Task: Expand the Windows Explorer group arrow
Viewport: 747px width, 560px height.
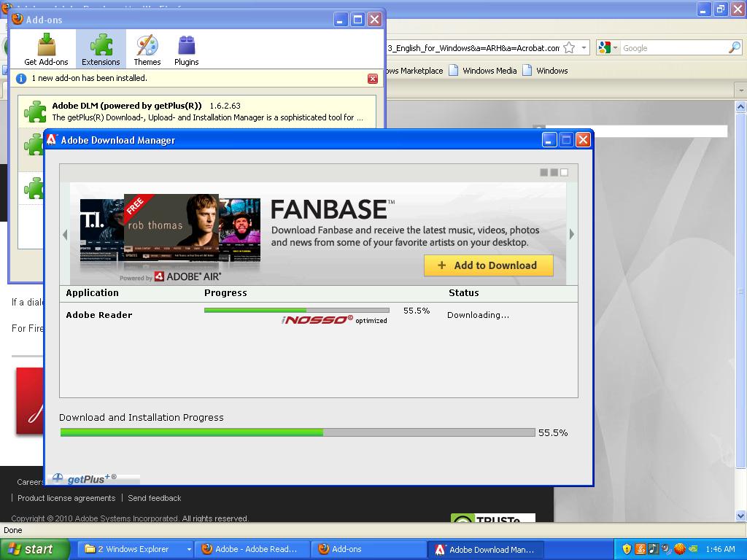Action: (x=189, y=549)
